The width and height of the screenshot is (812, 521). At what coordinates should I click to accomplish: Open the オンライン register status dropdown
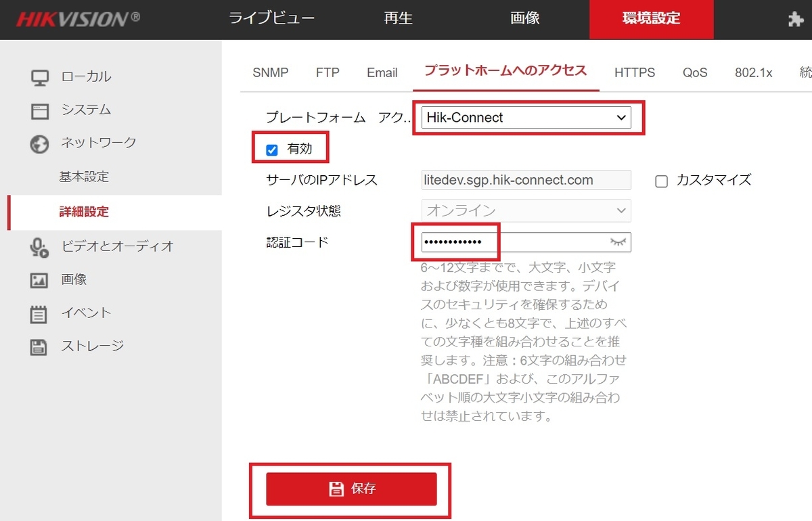[526, 211]
